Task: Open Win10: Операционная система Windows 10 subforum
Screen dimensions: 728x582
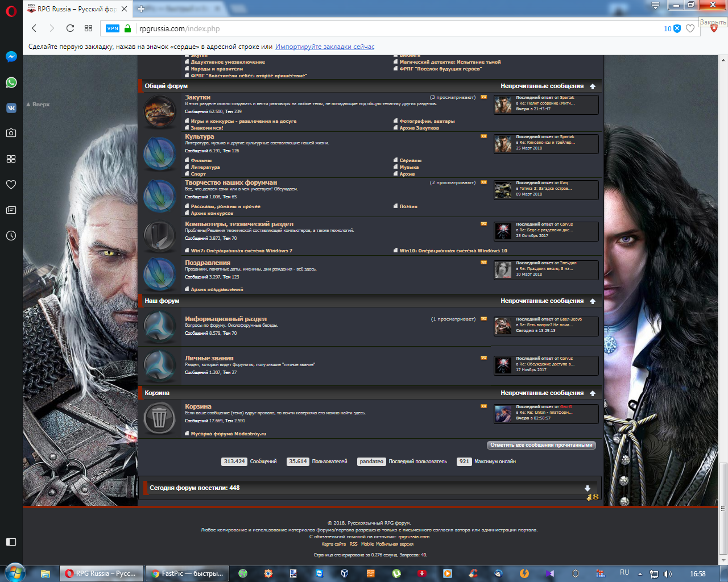Action: pyautogui.click(x=453, y=251)
